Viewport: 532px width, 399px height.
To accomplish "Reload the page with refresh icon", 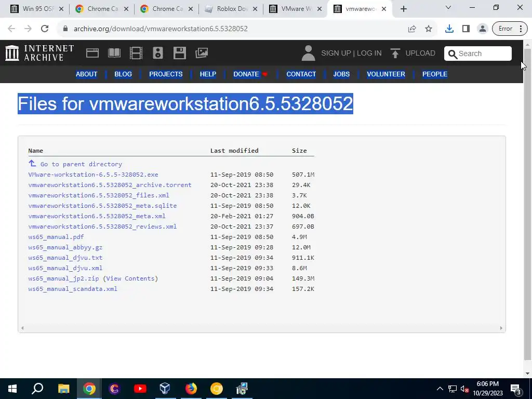I will click(45, 29).
